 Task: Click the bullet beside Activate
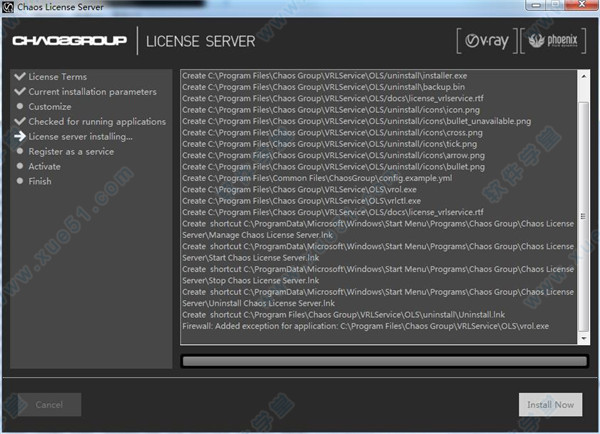click(20, 166)
